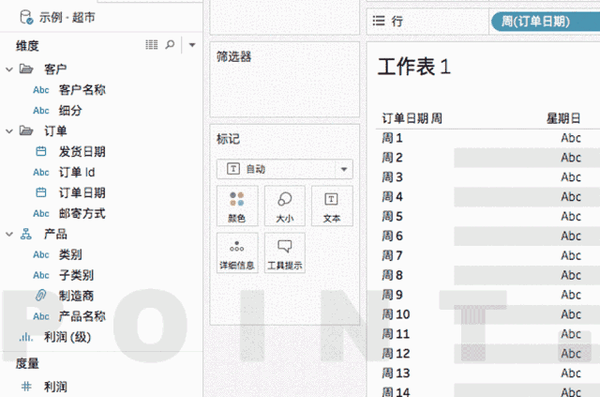The width and height of the screenshot is (600, 397).
Task: Collapse the 产品 hierarchy
Action: coord(9,234)
